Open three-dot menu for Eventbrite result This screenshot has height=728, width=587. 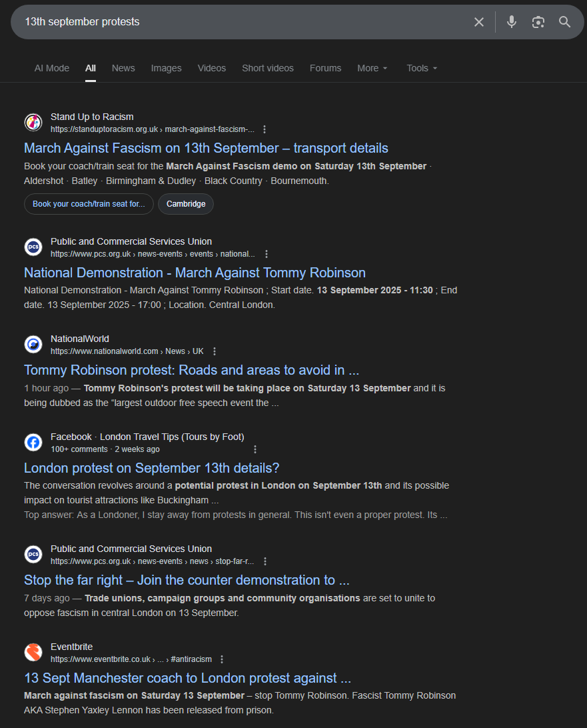222,659
